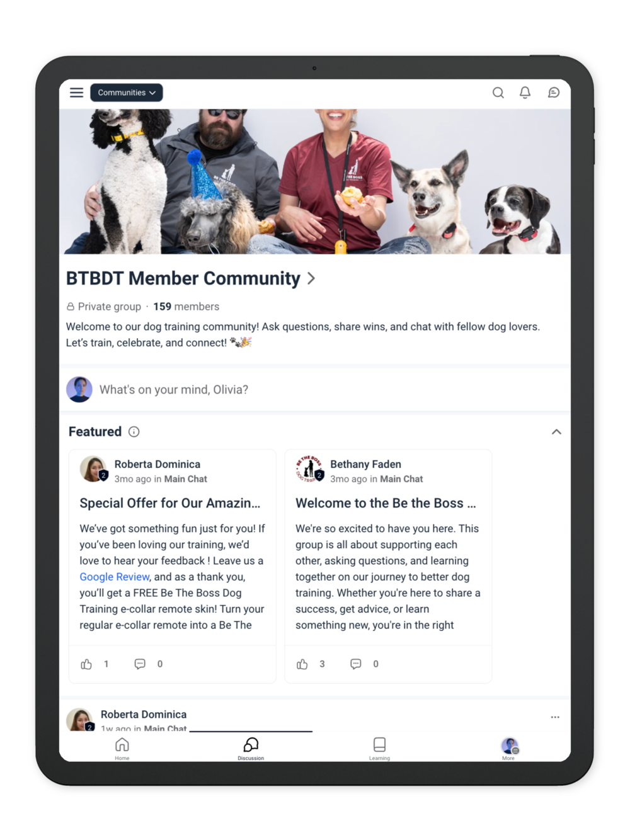Click the search magnifier icon

[x=498, y=93]
